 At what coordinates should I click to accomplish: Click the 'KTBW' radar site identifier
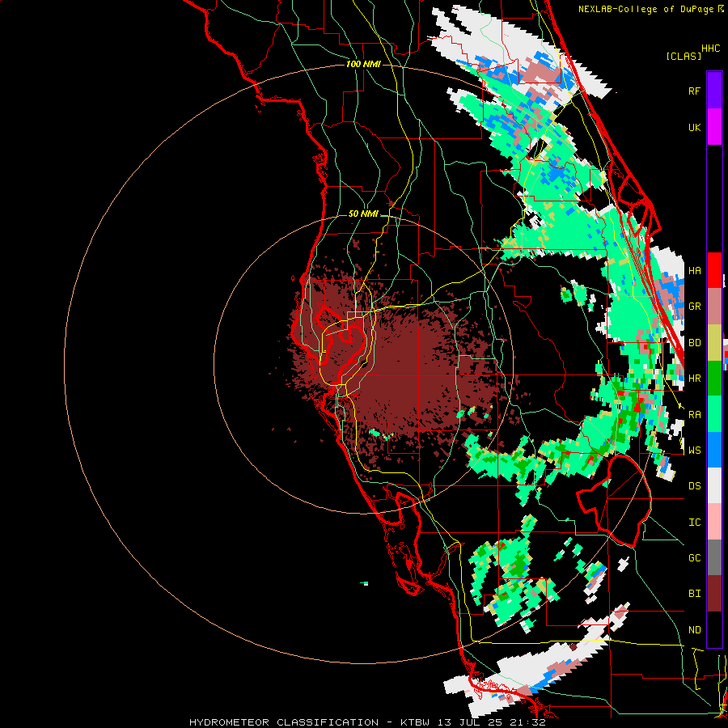(x=415, y=722)
